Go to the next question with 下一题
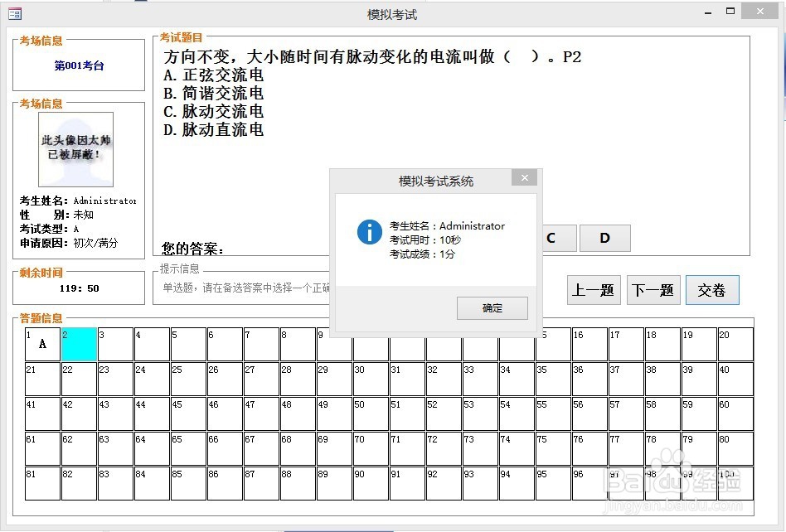This screenshot has height=532, width=786. click(x=653, y=290)
